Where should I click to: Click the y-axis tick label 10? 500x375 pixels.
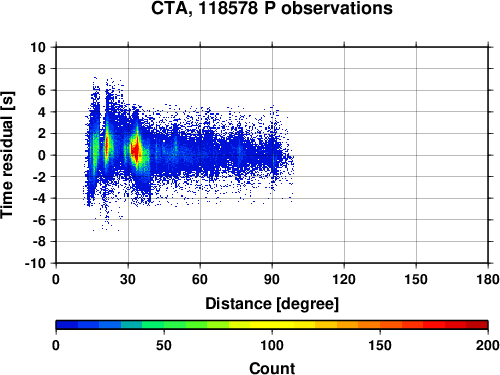38,47
